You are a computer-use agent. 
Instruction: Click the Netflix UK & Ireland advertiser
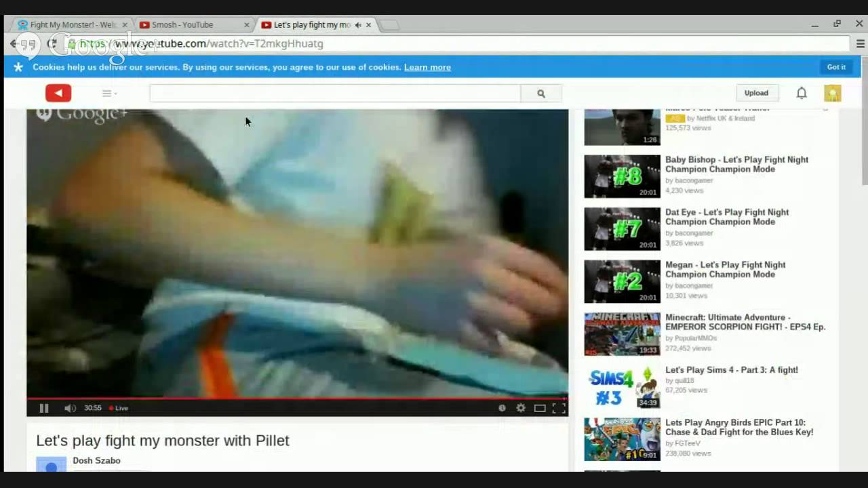pos(726,118)
